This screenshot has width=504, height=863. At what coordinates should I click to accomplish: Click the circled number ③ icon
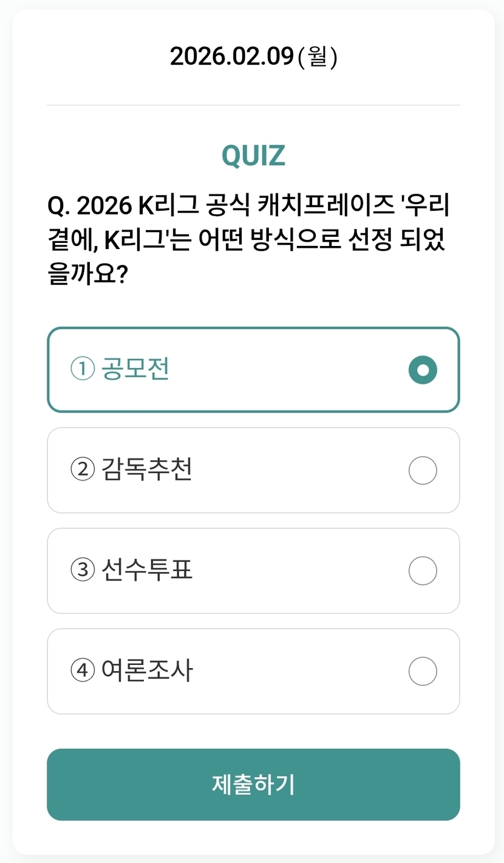coord(83,570)
